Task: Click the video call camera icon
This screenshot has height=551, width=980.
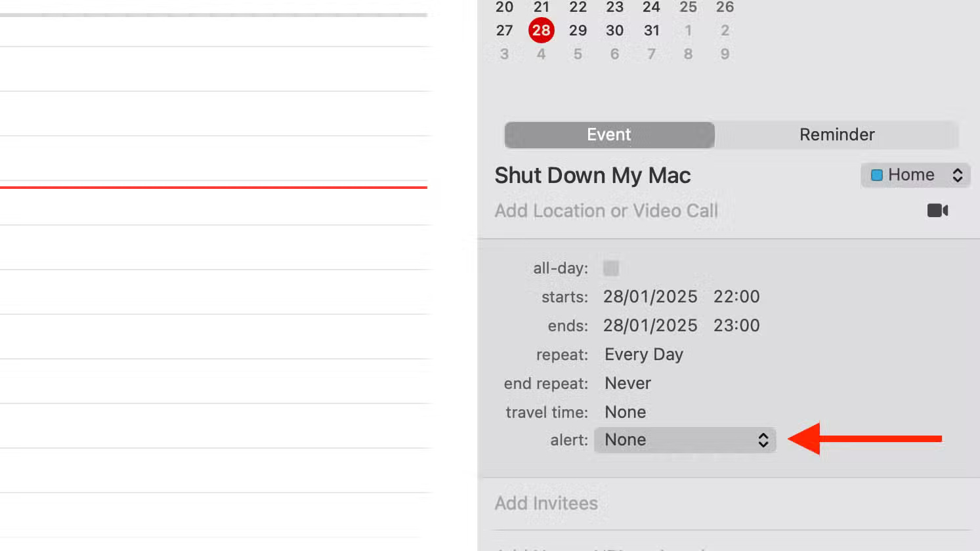Action: (937, 211)
